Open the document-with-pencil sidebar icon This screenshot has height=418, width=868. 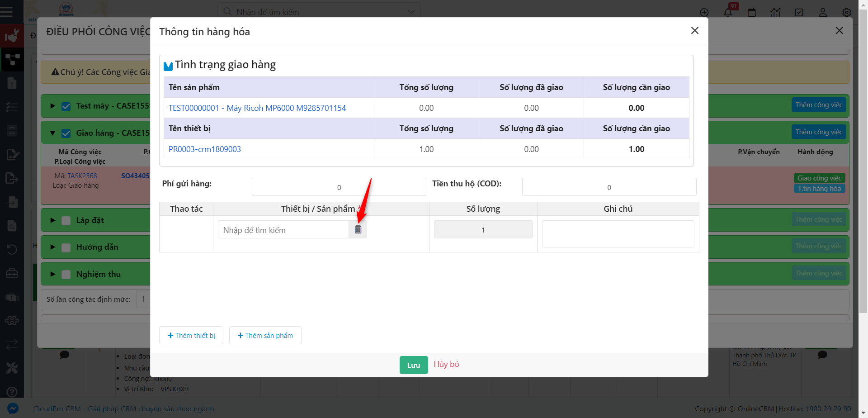12,155
